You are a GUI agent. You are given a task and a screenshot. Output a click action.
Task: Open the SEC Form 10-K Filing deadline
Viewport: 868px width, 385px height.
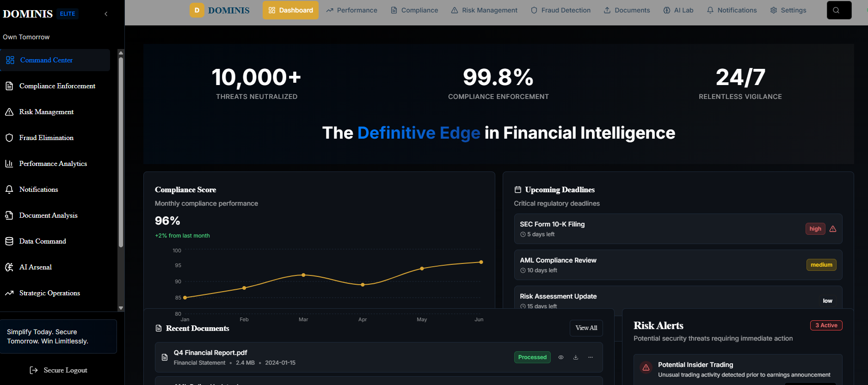tap(678, 229)
